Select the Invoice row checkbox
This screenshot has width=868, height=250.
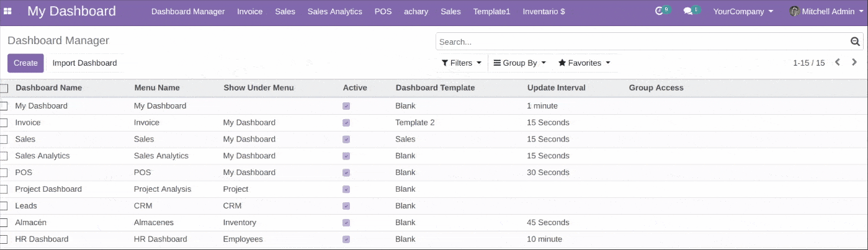pyautogui.click(x=4, y=123)
